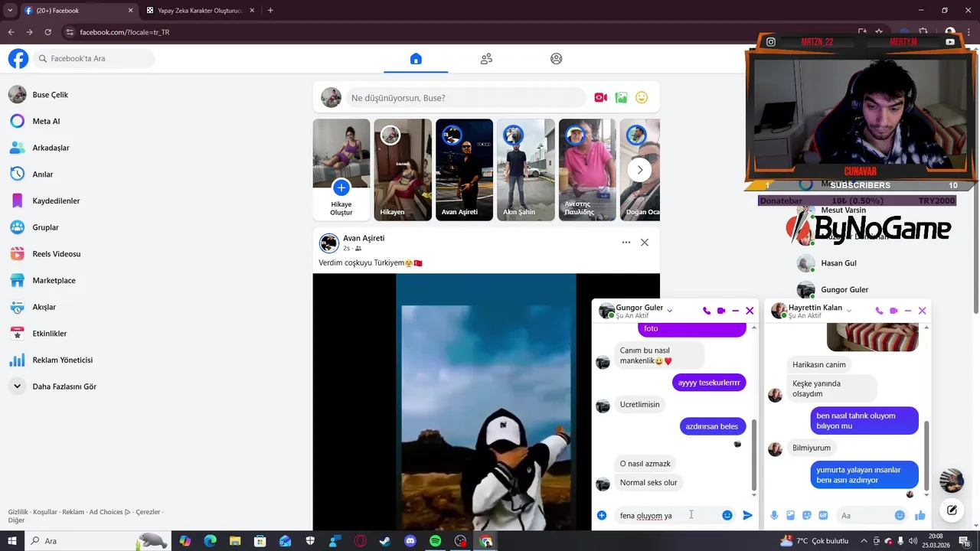Click the Gungor Guler chat scrollbar
The height and width of the screenshot is (551, 980).
754,455
